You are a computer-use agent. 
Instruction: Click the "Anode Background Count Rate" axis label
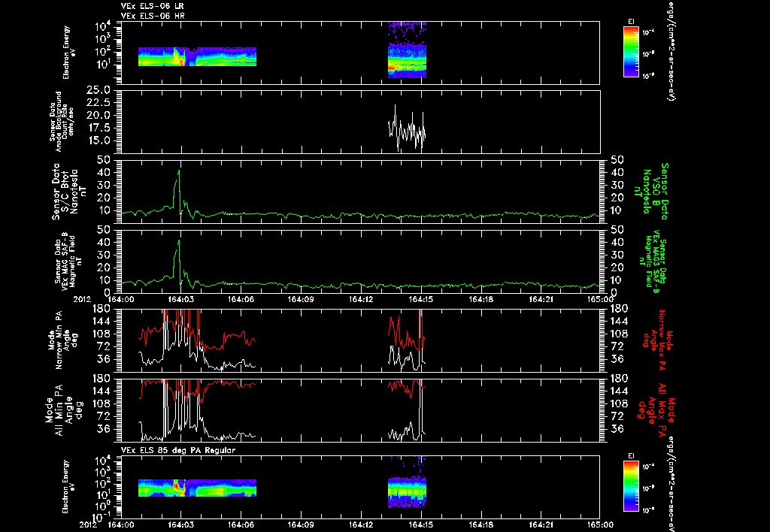(x=62, y=122)
